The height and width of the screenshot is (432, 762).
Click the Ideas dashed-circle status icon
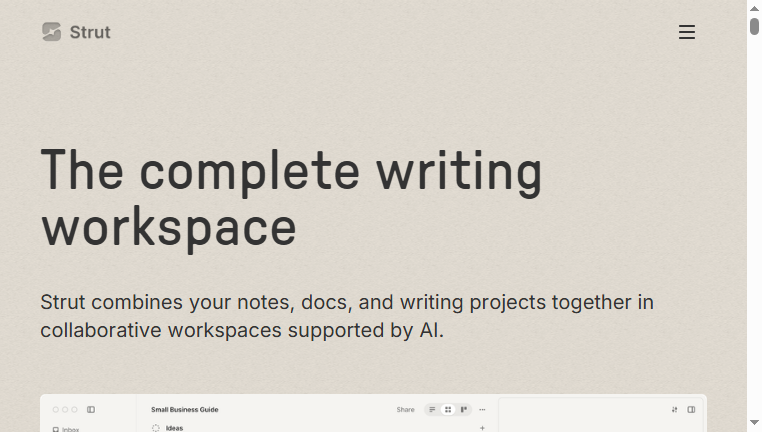point(156,428)
